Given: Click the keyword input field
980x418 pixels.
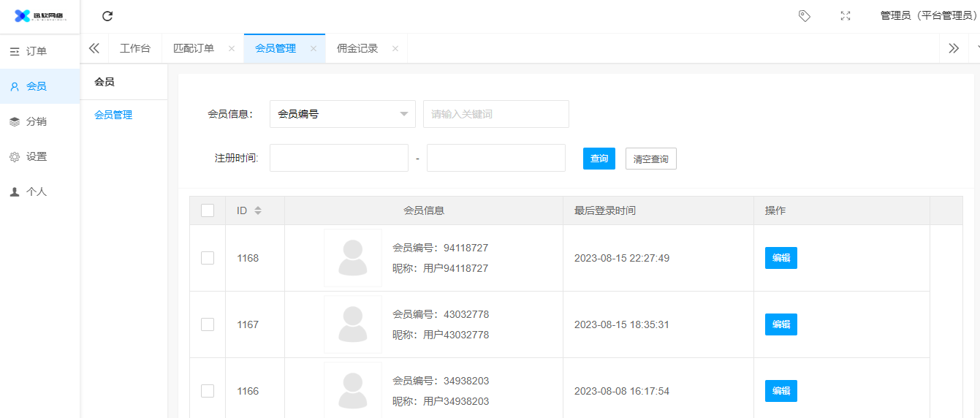Looking at the screenshot, I should coord(495,114).
